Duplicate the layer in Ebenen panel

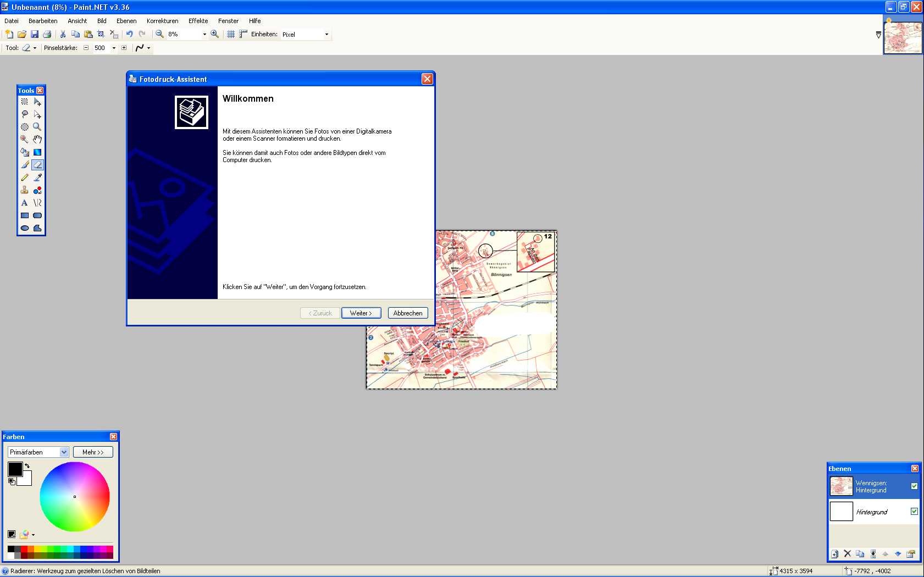860,554
